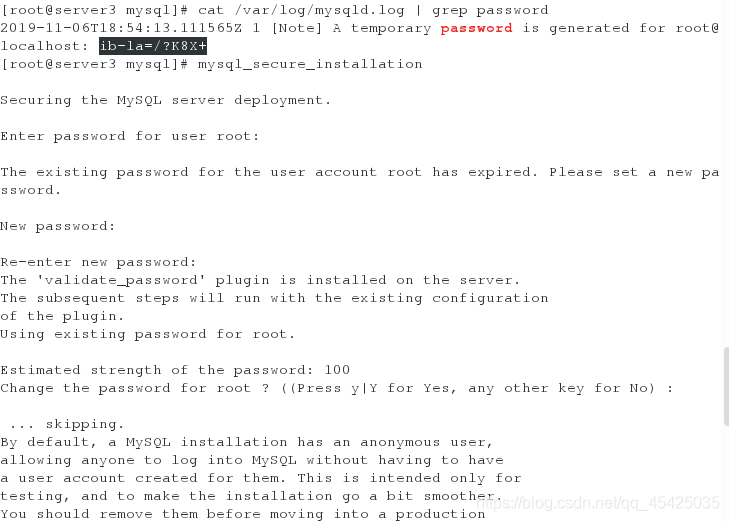
Task: Click the 'Re-enter new password:' prompt line
Action: [98, 262]
